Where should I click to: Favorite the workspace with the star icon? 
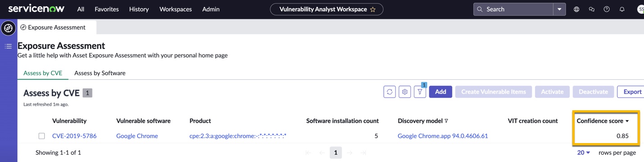[373, 9]
